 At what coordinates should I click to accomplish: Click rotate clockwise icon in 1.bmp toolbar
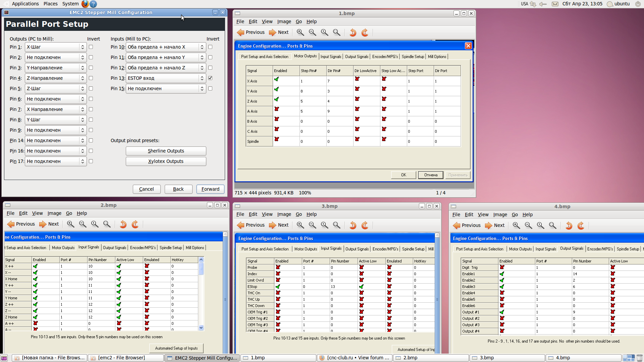coord(365,33)
